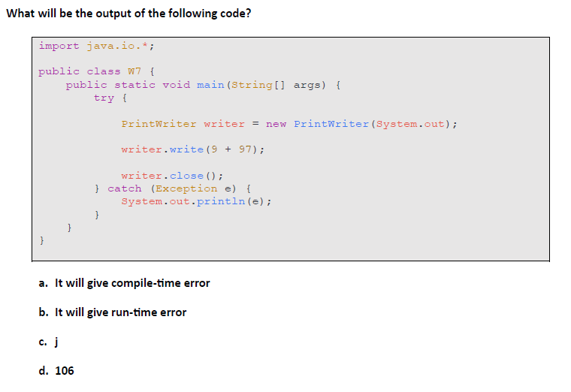The height and width of the screenshot is (392, 571).
Task: Click the "String[]" parameter type
Action: point(258,85)
